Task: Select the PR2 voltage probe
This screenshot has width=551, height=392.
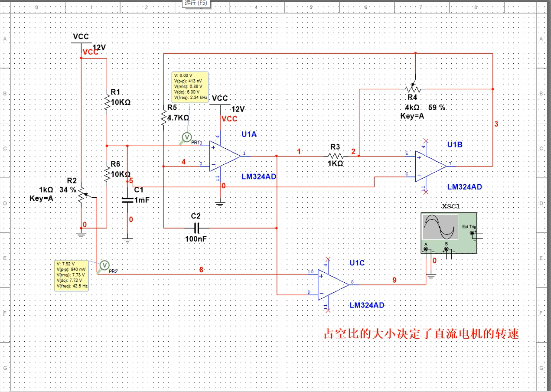Action: tap(104, 265)
